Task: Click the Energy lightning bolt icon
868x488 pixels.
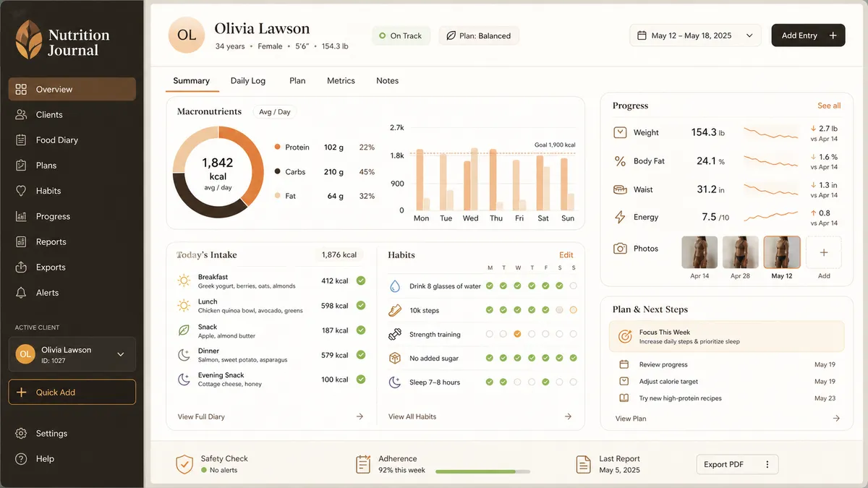Action: pos(620,217)
